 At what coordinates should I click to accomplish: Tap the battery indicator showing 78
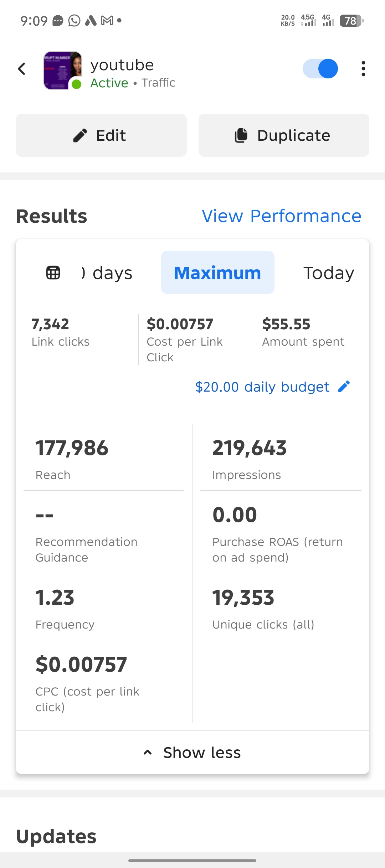coord(351,21)
